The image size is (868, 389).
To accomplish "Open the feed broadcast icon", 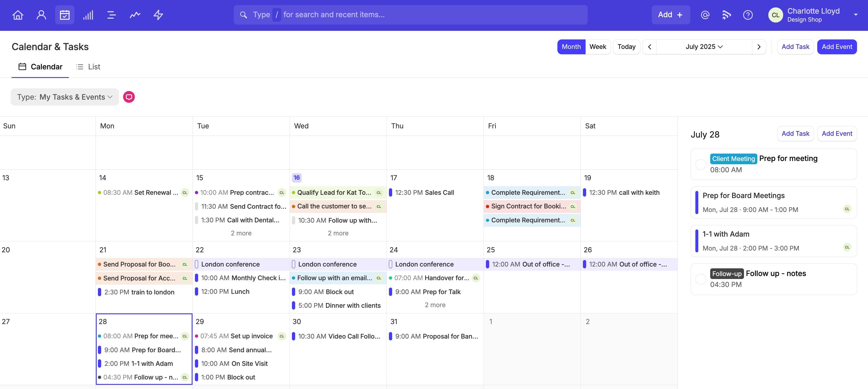I will tap(726, 15).
